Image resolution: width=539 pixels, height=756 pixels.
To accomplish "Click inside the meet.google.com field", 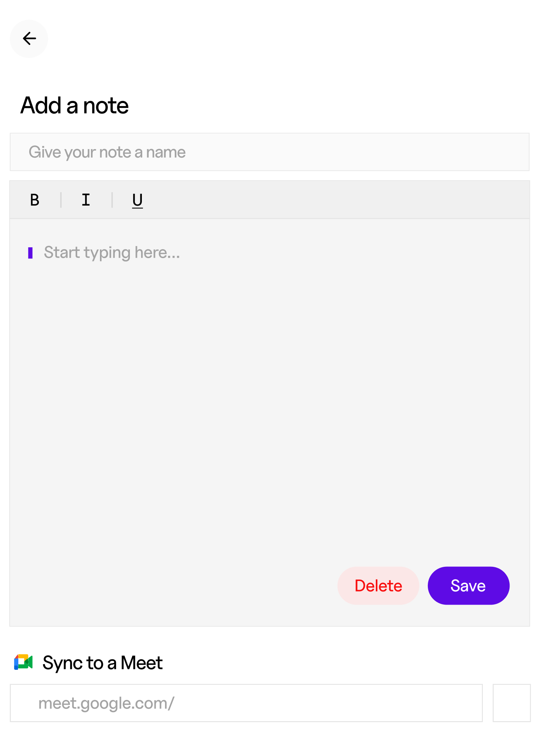I will (x=246, y=703).
